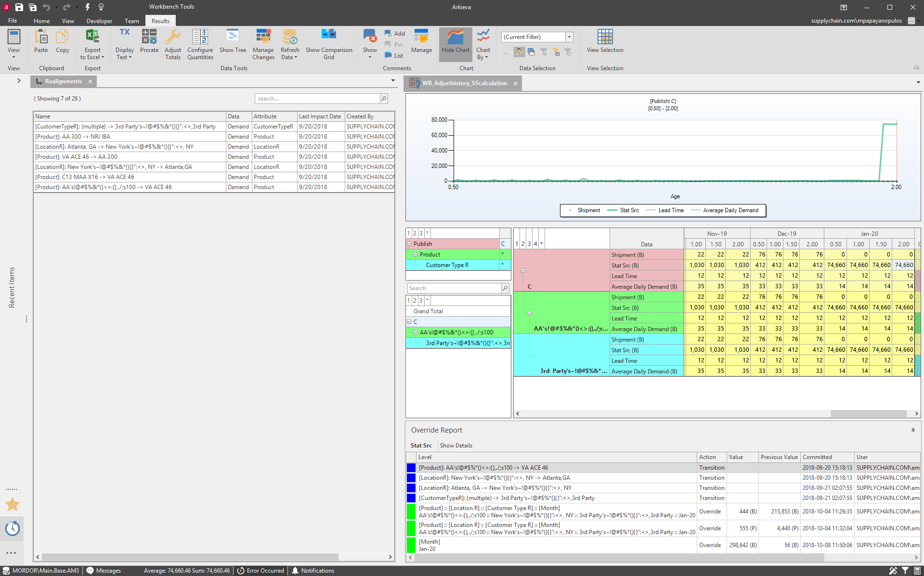Click the recent items clock in sidebar

point(13,528)
